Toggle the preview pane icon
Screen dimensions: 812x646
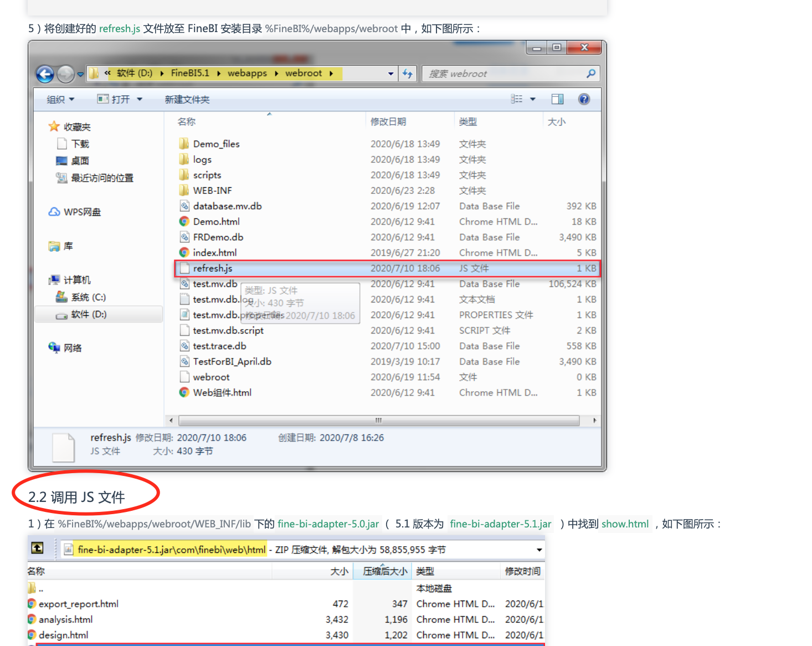coord(557,99)
